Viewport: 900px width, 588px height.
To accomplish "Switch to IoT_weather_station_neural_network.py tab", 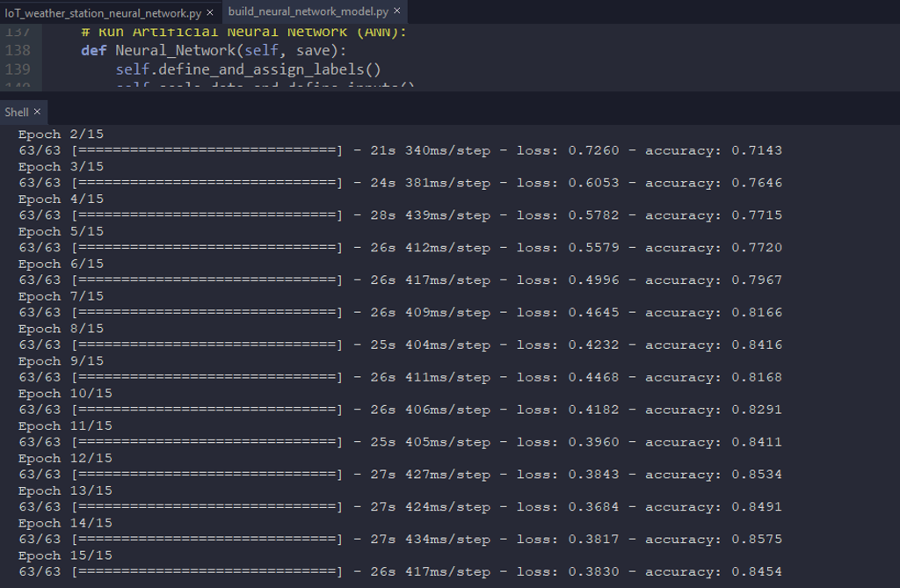I will coord(103,12).
